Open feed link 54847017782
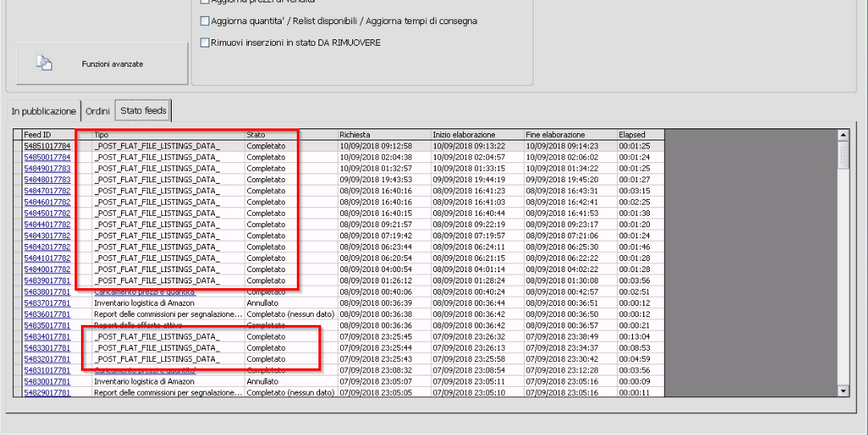Viewport: 868px width, 435px height. pos(47,191)
